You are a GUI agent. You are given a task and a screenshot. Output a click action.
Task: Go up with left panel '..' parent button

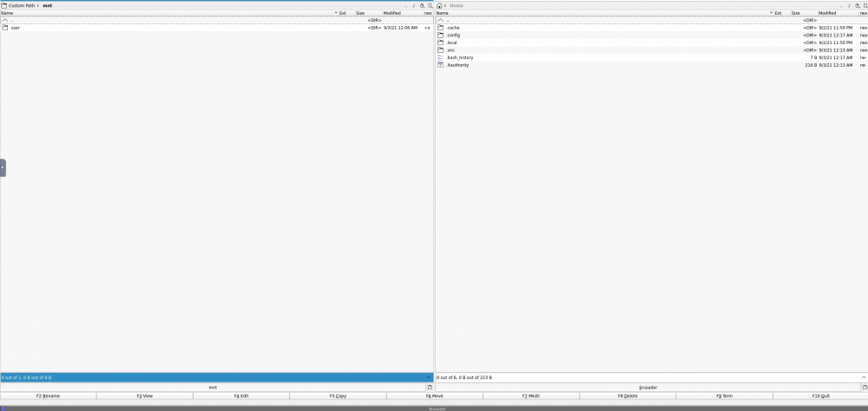[x=405, y=5]
